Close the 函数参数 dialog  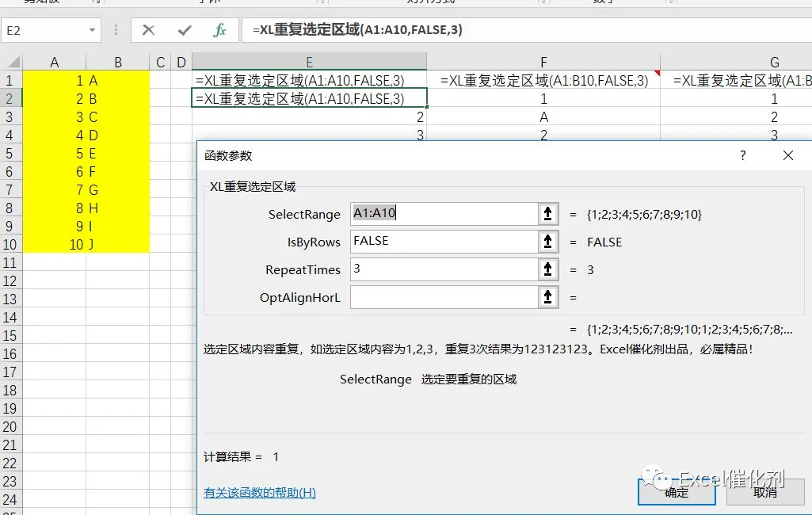(x=788, y=155)
